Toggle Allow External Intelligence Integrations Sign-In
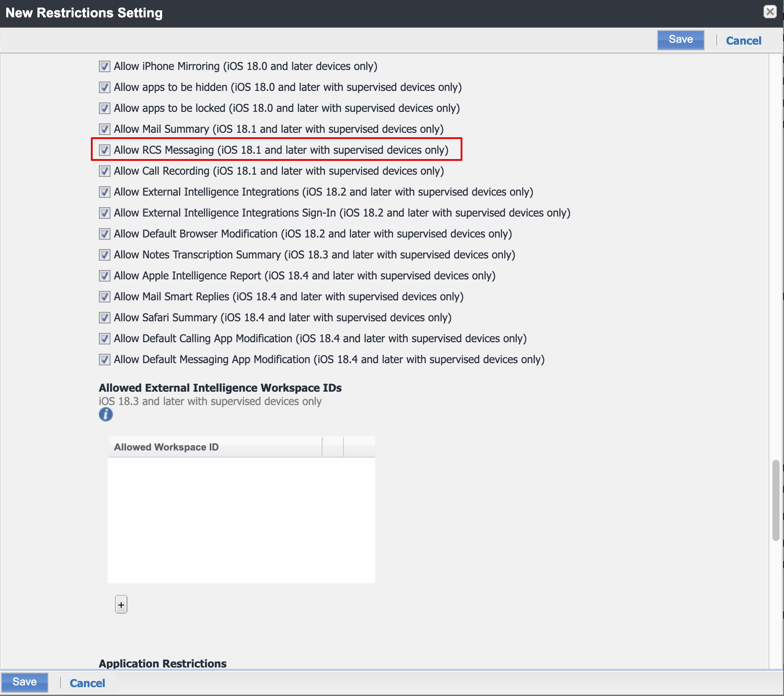The image size is (784, 696). point(104,213)
